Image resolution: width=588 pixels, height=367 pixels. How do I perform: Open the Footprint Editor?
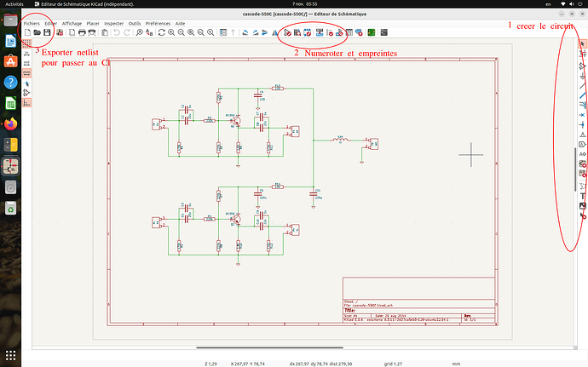coord(307,32)
